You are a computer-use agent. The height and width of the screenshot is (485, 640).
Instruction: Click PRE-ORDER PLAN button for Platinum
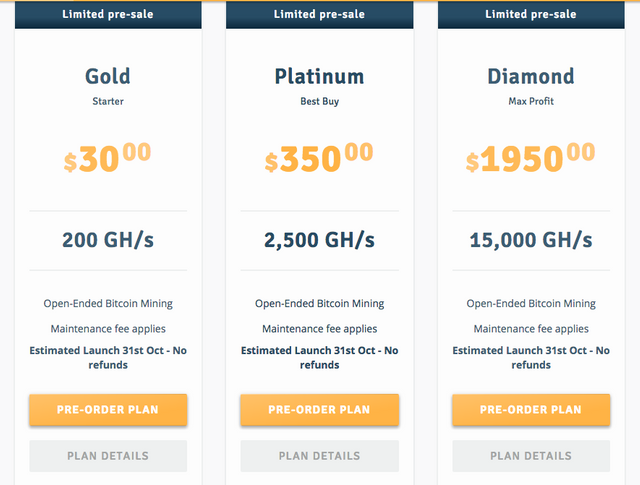(319, 409)
